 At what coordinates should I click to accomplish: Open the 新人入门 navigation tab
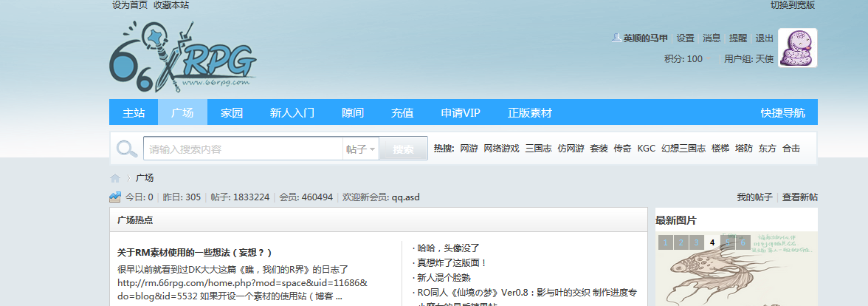pos(292,112)
